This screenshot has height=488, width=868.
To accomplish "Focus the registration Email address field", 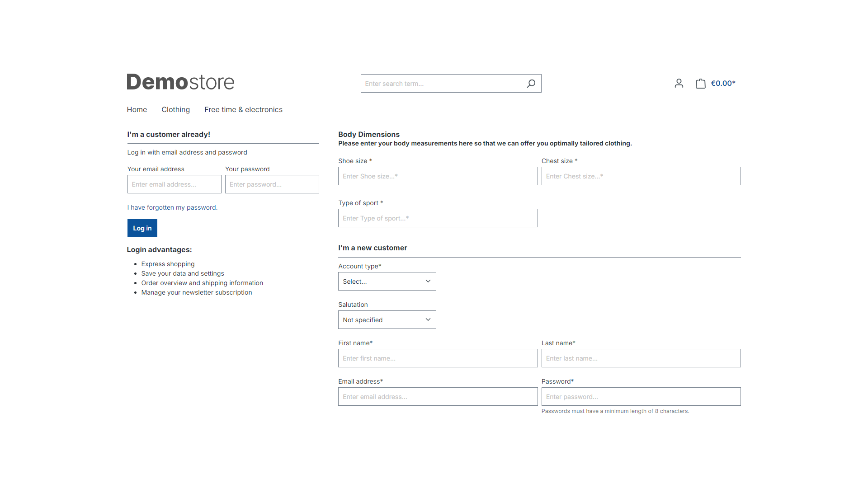I will pos(438,397).
